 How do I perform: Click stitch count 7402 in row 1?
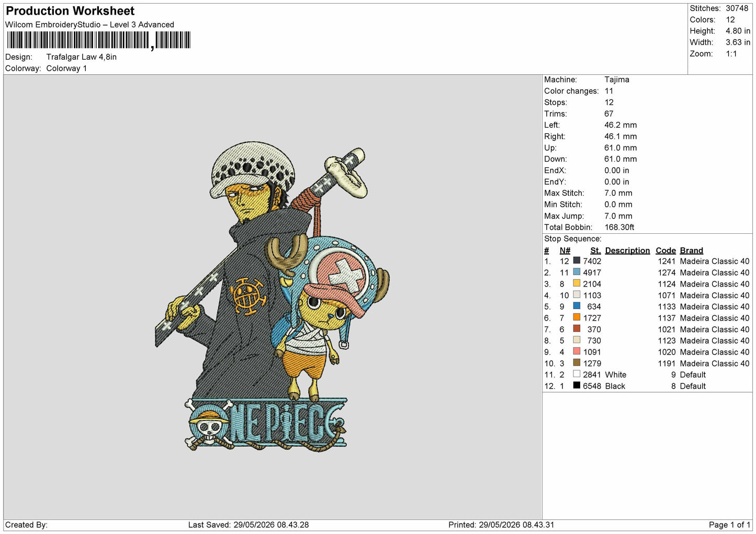(x=592, y=261)
